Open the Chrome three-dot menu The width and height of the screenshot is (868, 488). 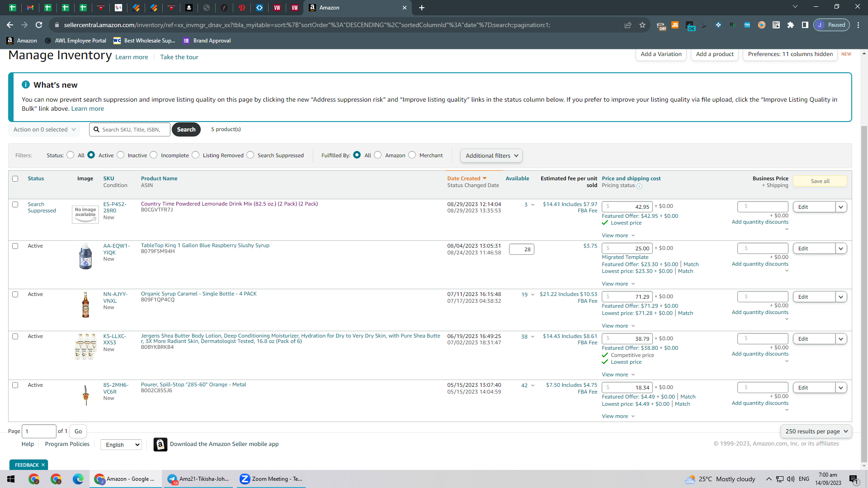[859, 25]
